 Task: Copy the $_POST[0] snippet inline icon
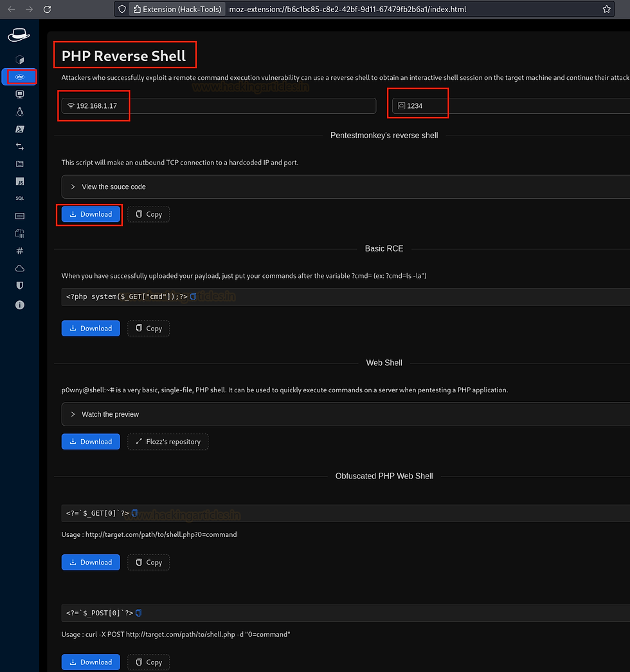point(138,613)
